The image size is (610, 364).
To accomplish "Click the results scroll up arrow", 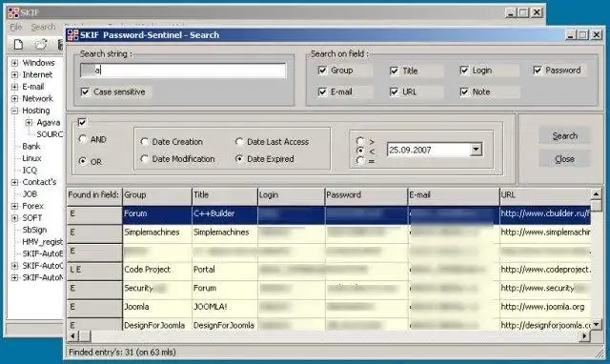I will [596, 193].
